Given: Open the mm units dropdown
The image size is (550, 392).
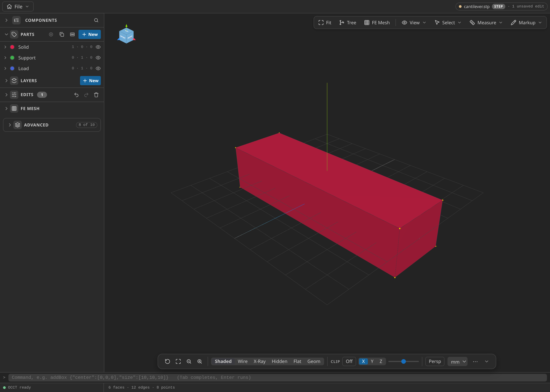Looking at the screenshot, I should pos(457,362).
